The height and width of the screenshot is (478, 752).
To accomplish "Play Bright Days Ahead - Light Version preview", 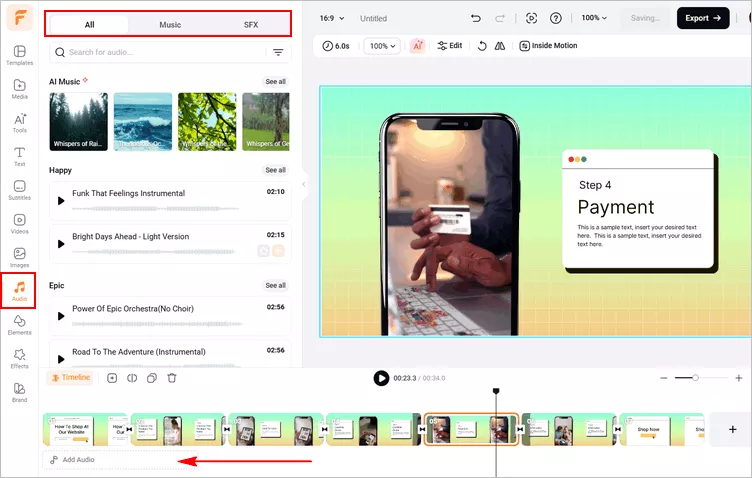I will click(x=61, y=244).
